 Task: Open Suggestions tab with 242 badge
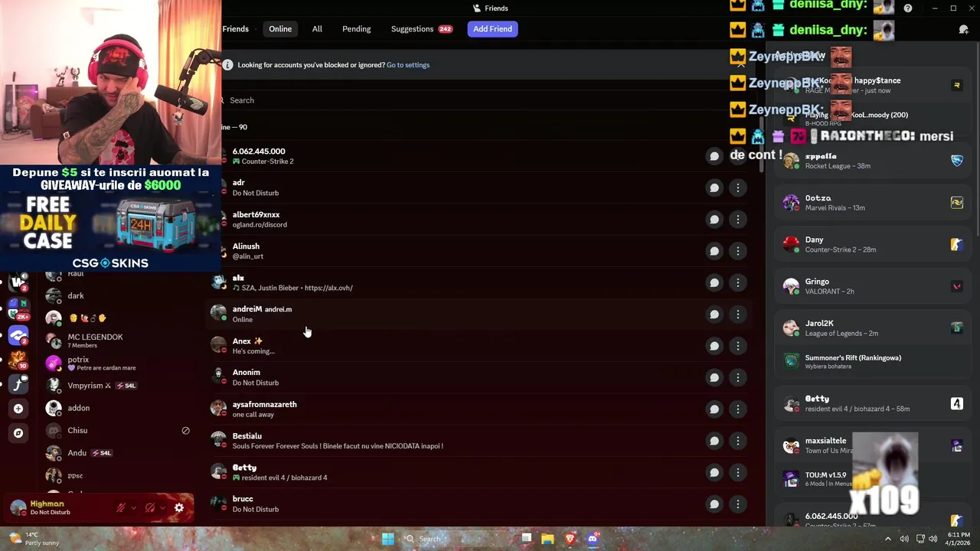click(x=422, y=29)
